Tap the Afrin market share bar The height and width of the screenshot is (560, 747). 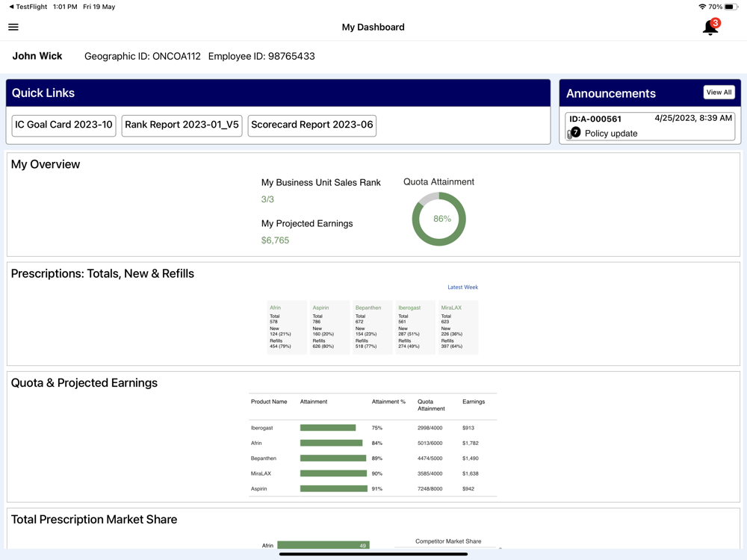323,546
